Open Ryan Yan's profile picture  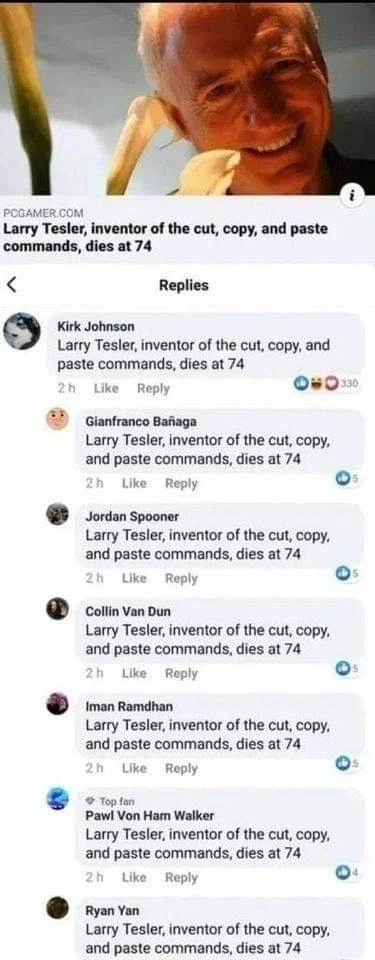(x=57, y=907)
